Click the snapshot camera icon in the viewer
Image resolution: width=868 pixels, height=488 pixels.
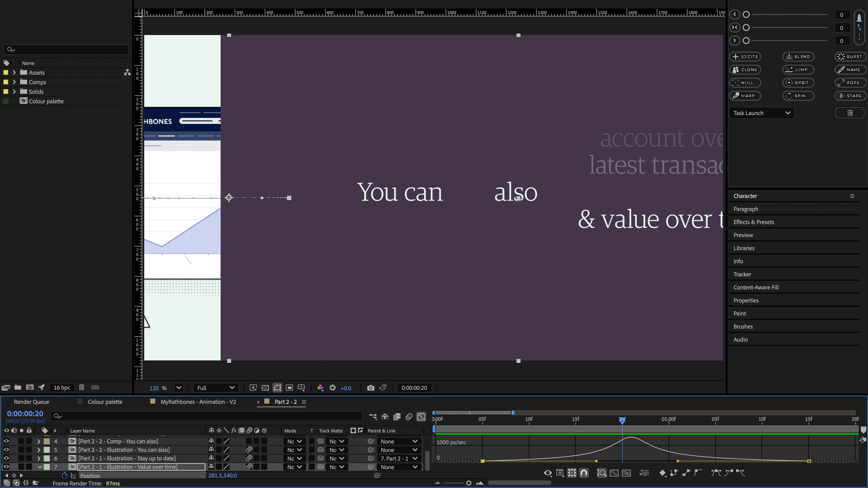tap(371, 388)
